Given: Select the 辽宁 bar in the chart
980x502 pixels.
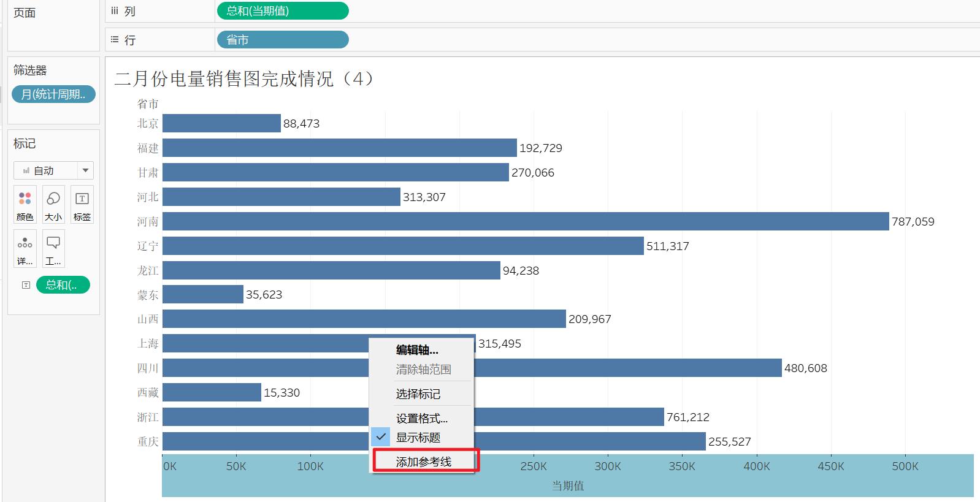Looking at the screenshot, I should [x=403, y=246].
